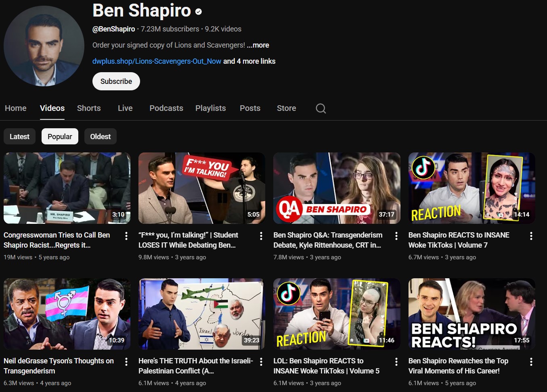Open options menu for Woke TikToks Volume 5 video
The height and width of the screenshot is (392, 547).
click(396, 362)
